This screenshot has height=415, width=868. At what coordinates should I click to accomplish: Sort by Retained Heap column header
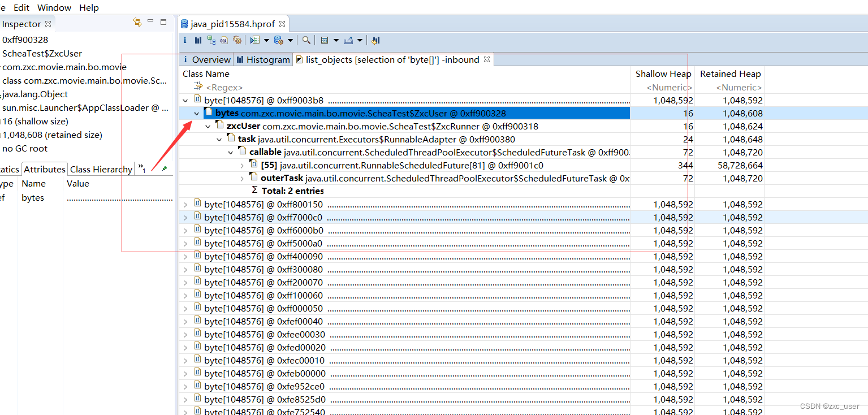tap(730, 74)
